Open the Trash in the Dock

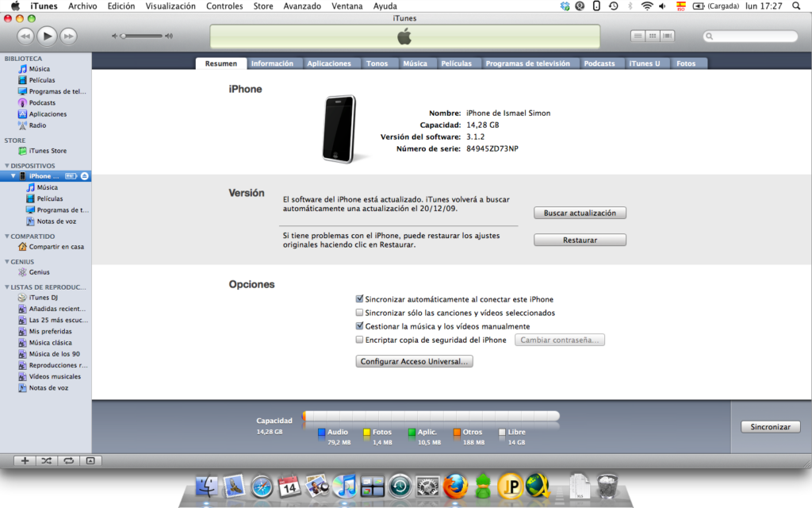point(607,487)
